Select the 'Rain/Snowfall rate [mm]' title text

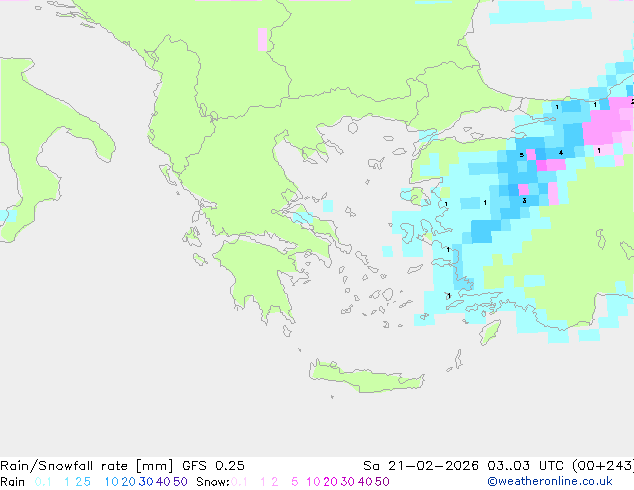tap(87, 466)
